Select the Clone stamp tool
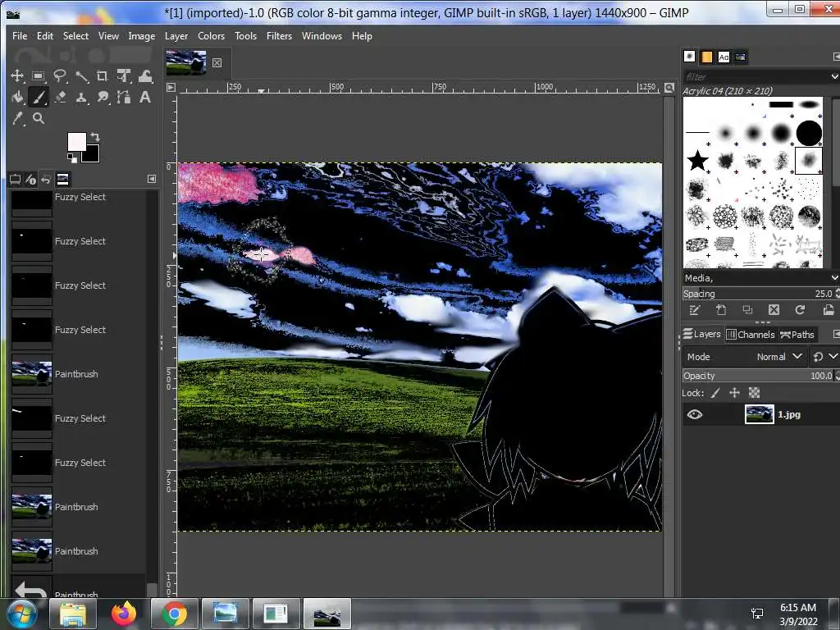This screenshot has width=840, height=630. pos(81,97)
